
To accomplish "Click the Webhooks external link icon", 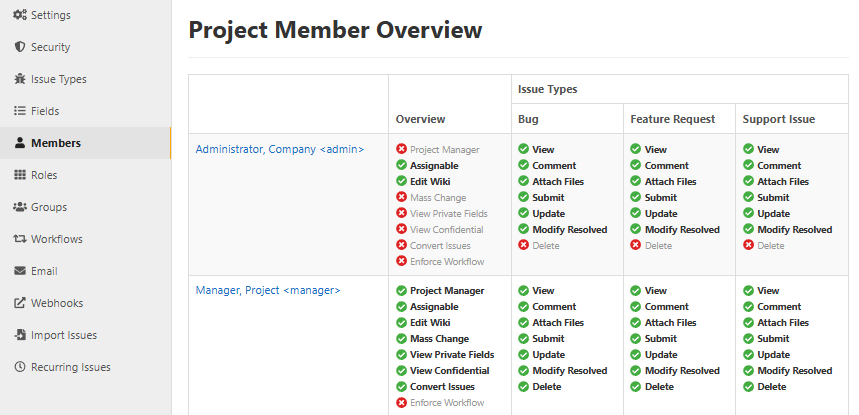I will pyautogui.click(x=20, y=303).
